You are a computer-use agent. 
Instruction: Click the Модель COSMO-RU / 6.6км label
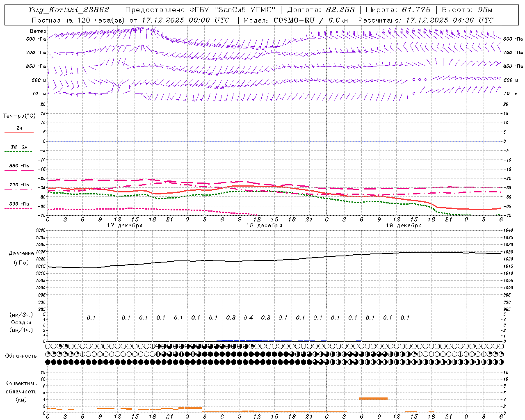(296, 20)
